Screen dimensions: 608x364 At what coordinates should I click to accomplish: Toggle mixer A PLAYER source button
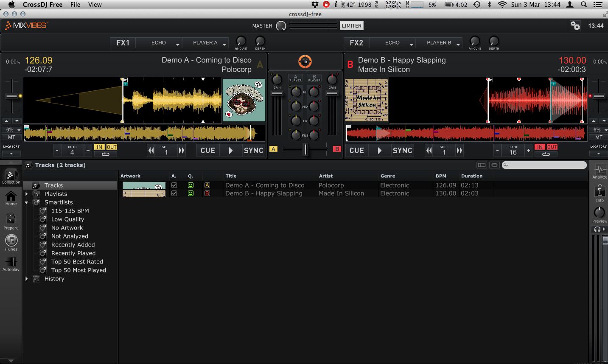point(296,78)
